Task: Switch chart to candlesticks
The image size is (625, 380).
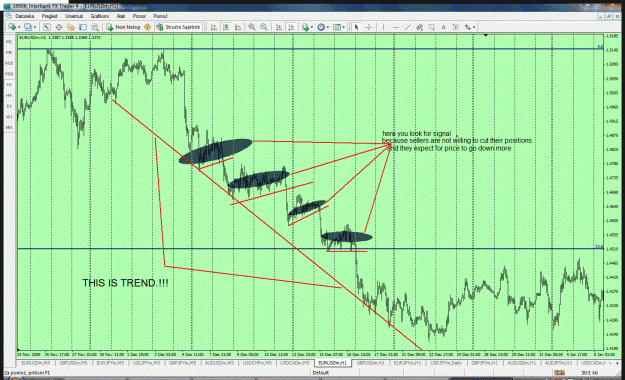Action: point(226,27)
